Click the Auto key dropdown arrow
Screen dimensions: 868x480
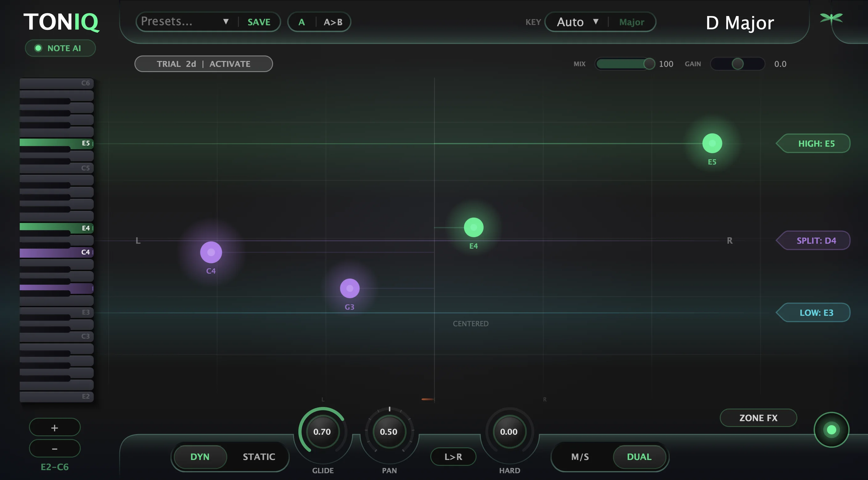click(x=596, y=22)
